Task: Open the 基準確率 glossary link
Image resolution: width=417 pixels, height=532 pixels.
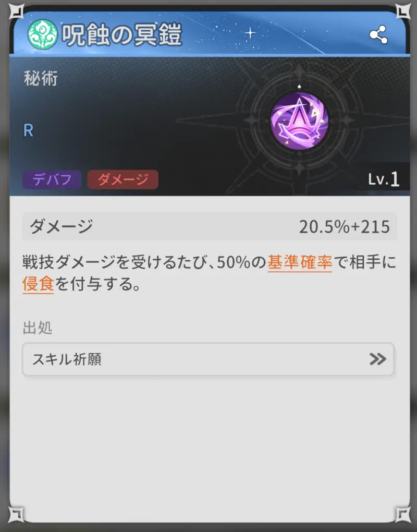Action: [x=300, y=262]
